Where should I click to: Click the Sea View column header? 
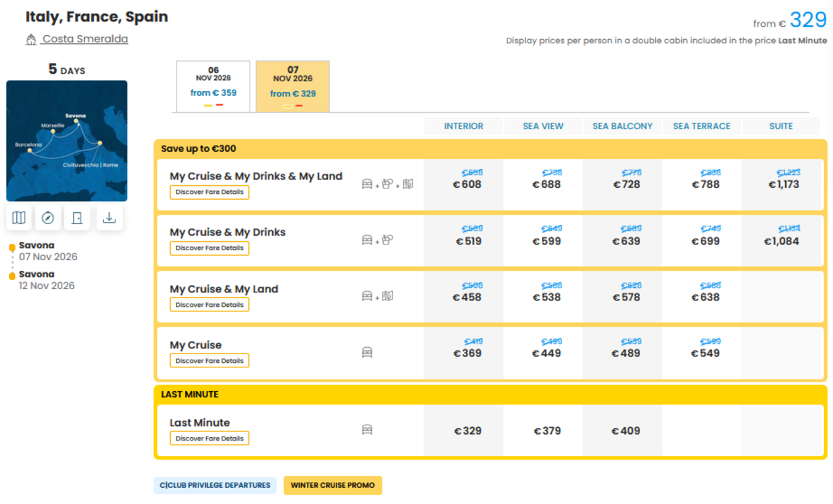[x=543, y=126]
